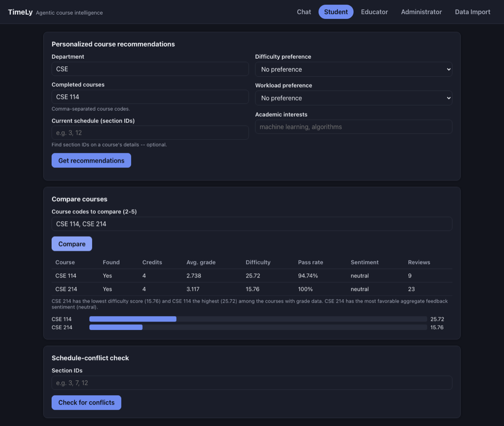
Task: Open the Workload preference dropdown
Action: tap(354, 98)
